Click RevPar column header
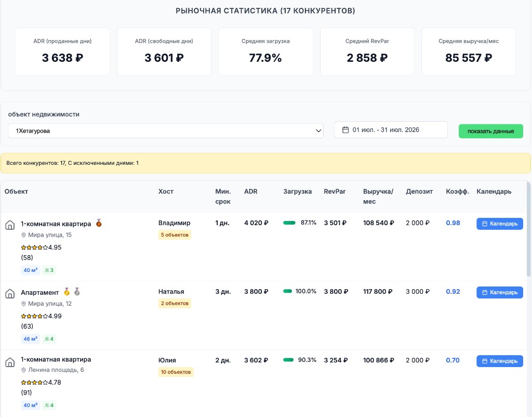 335,191
